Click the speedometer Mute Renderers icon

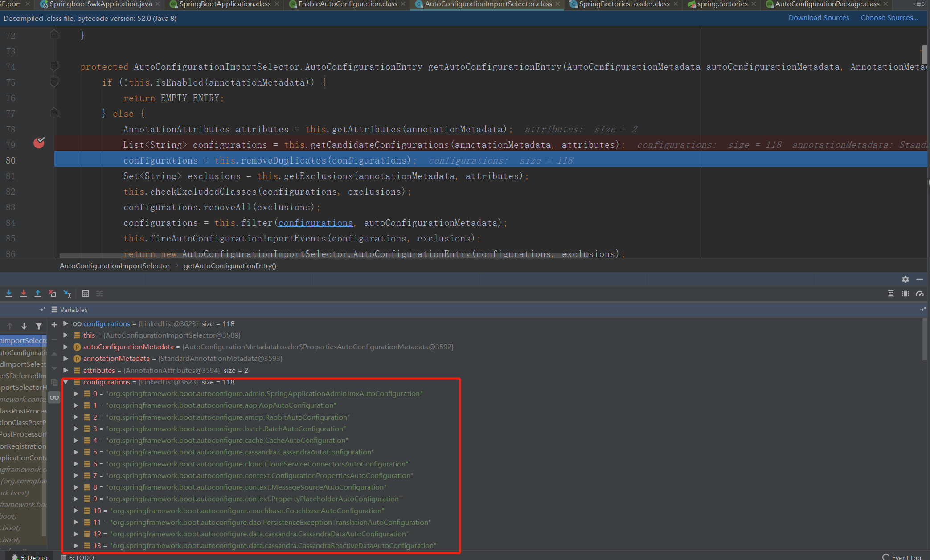click(920, 294)
